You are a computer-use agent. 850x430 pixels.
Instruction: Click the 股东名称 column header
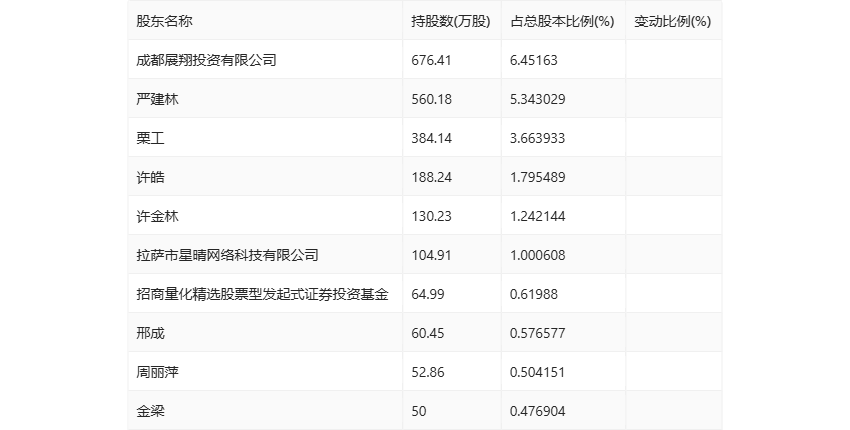click(x=164, y=21)
